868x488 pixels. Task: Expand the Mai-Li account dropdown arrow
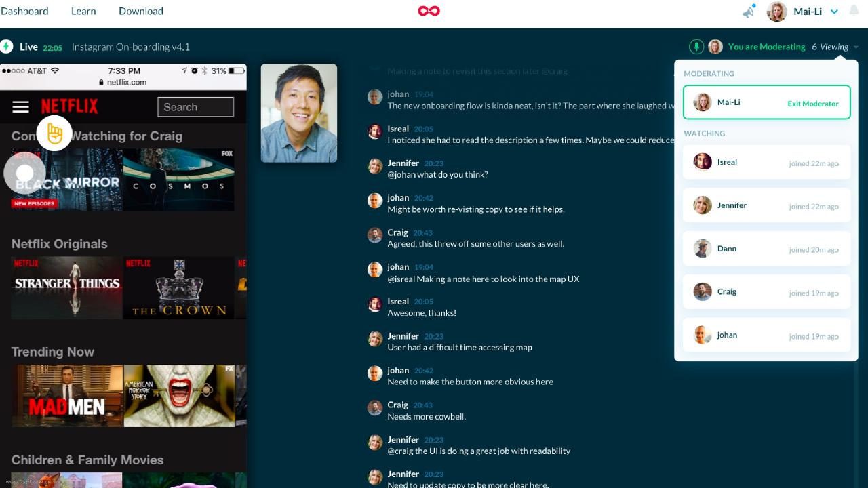point(834,12)
